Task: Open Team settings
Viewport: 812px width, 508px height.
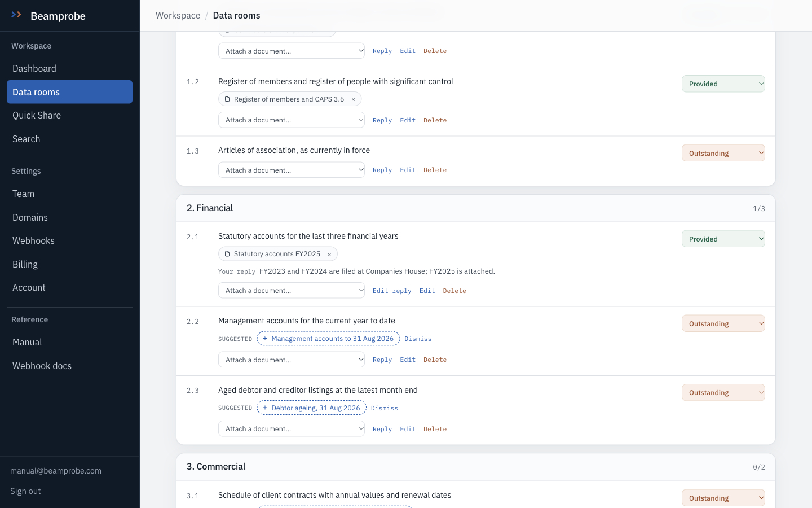Action: click(69, 194)
